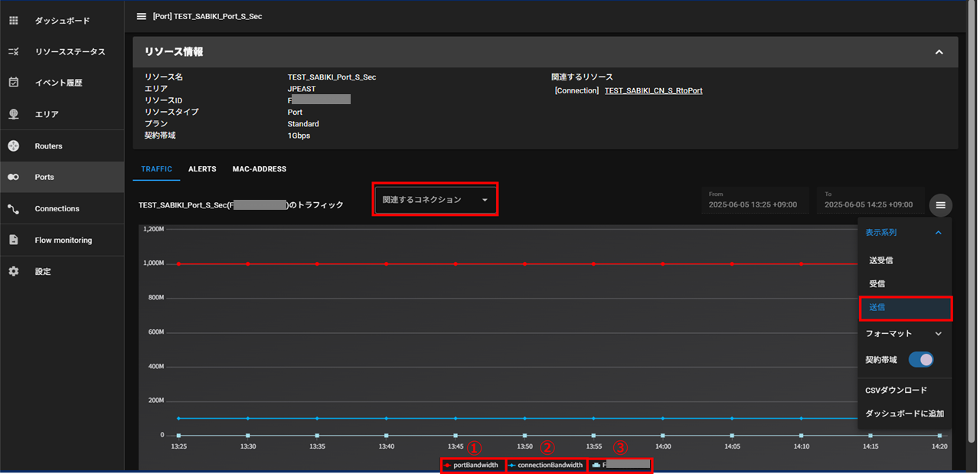Image resolution: width=980 pixels, height=474 pixels.
Task: Click the settings gear icon
Action: coord(13,272)
